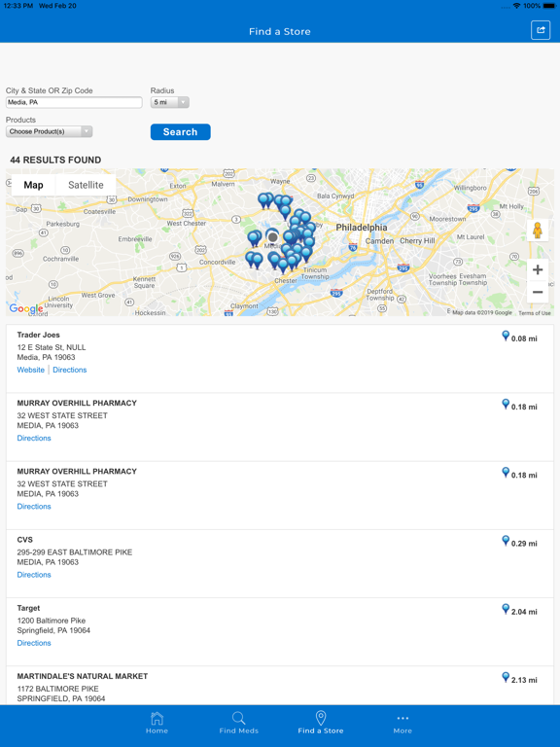The image size is (560, 747).
Task: Tap the share icon in header
Action: click(541, 30)
